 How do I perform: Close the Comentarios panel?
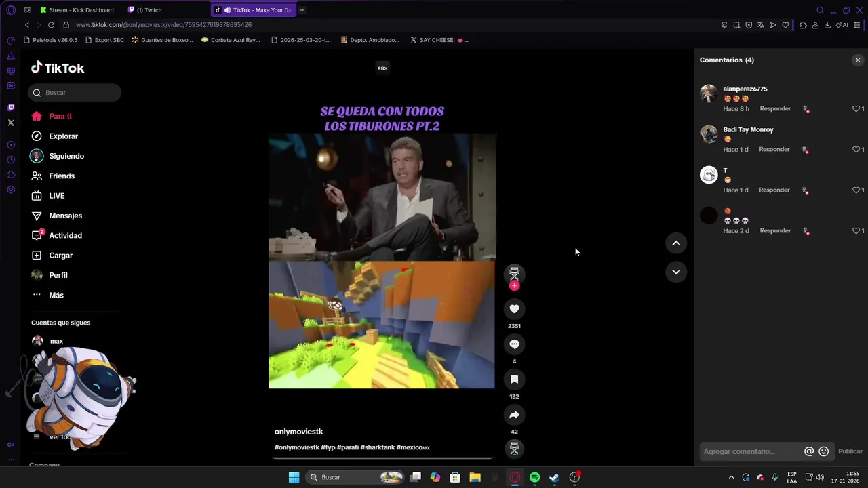click(858, 60)
